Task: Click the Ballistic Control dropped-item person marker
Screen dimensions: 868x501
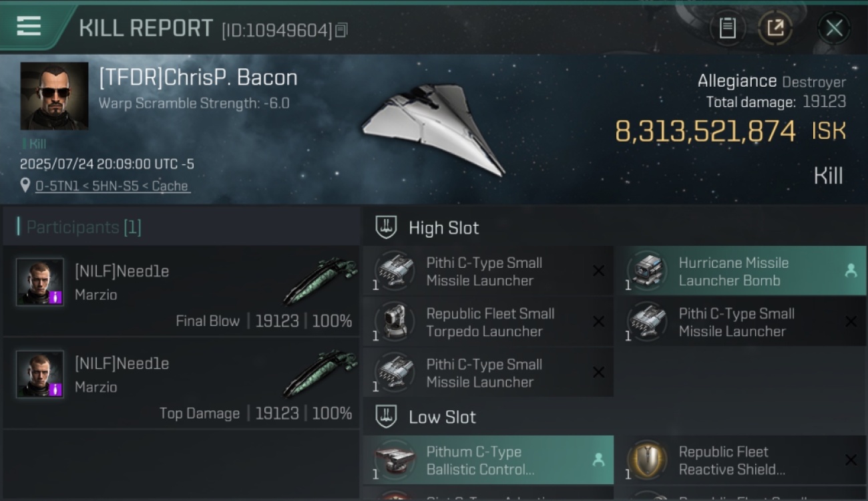Action: 598,460
